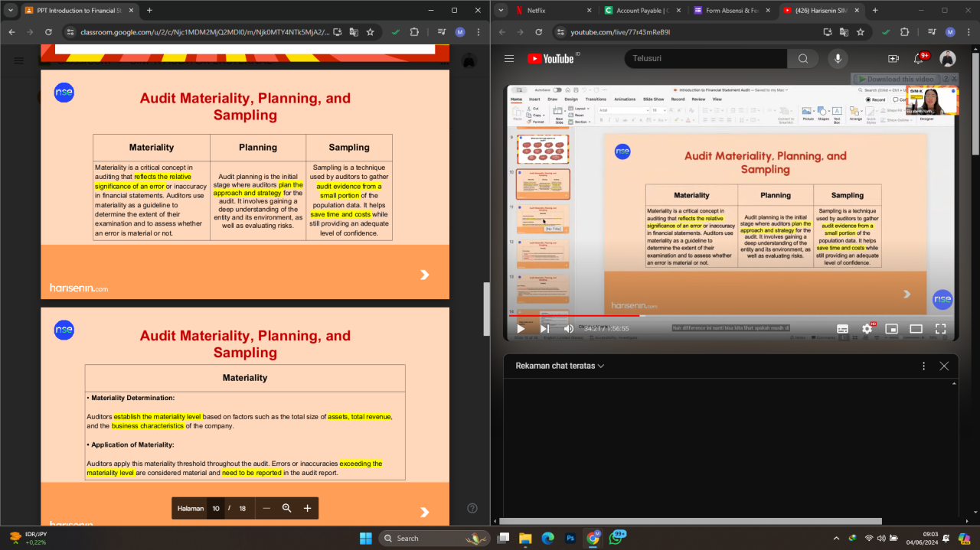Image resolution: width=980 pixels, height=550 pixels.
Task: Toggle theater mode in YouTube player
Action: pos(916,329)
